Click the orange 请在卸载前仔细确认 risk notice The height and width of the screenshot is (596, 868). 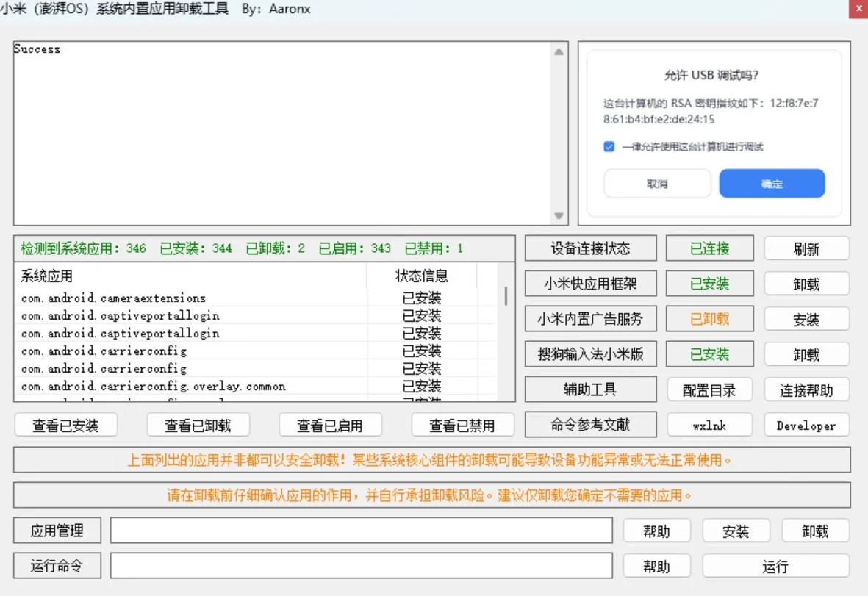(431, 495)
